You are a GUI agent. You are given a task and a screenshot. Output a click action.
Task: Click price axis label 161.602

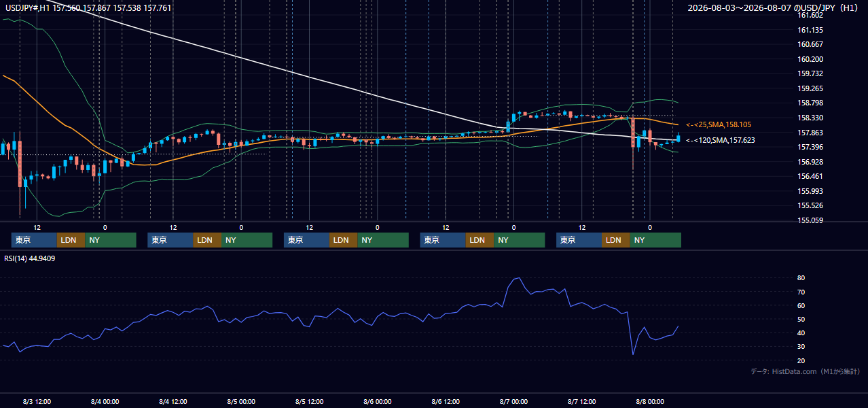tap(810, 15)
